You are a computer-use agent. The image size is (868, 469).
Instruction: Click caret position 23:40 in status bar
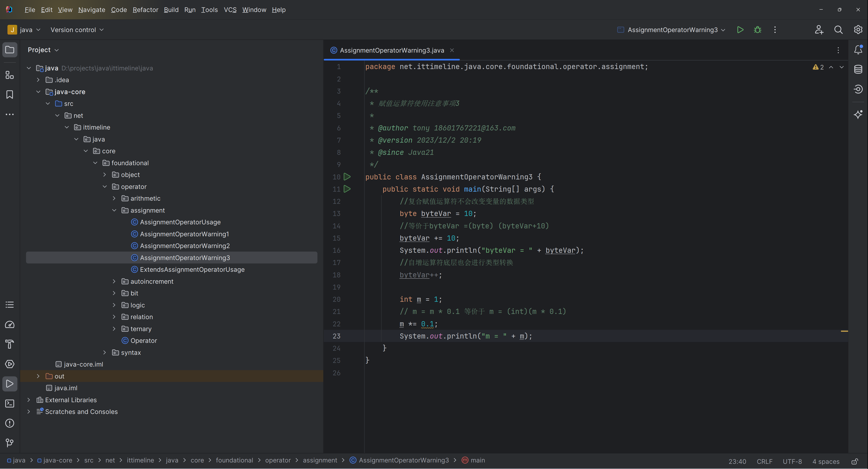[x=737, y=461]
